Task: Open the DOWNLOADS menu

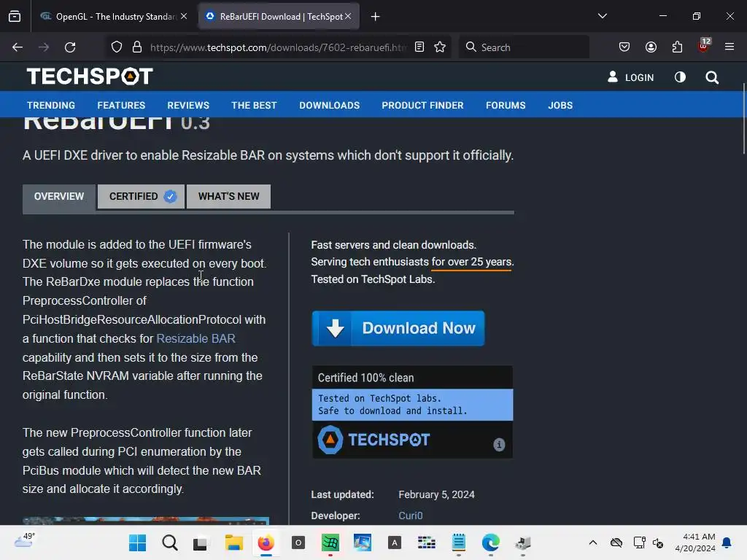Action: 329,105
